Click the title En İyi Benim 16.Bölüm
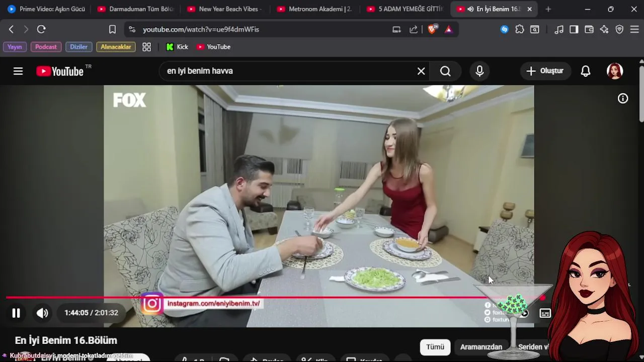The image size is (644, 362). tap(66, 340)
